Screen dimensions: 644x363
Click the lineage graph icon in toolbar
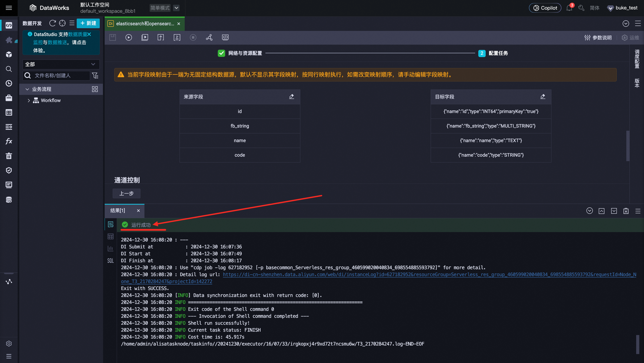(x=209, y=38)
